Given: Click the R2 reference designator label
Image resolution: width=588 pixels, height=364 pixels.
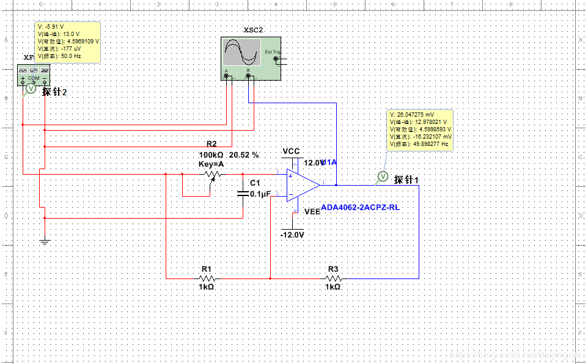Looking at the screenshot, I should click(x=211, y=144).
